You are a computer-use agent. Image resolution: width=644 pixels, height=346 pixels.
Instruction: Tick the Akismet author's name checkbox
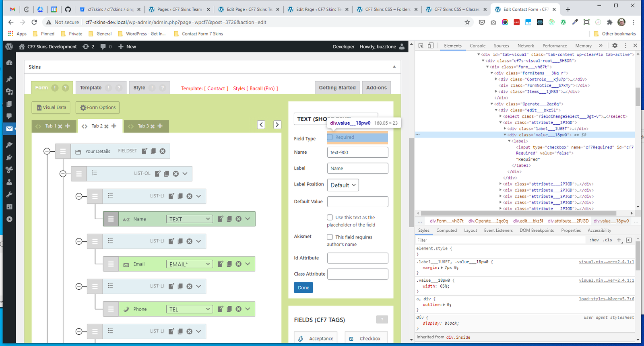coord(330,237)
